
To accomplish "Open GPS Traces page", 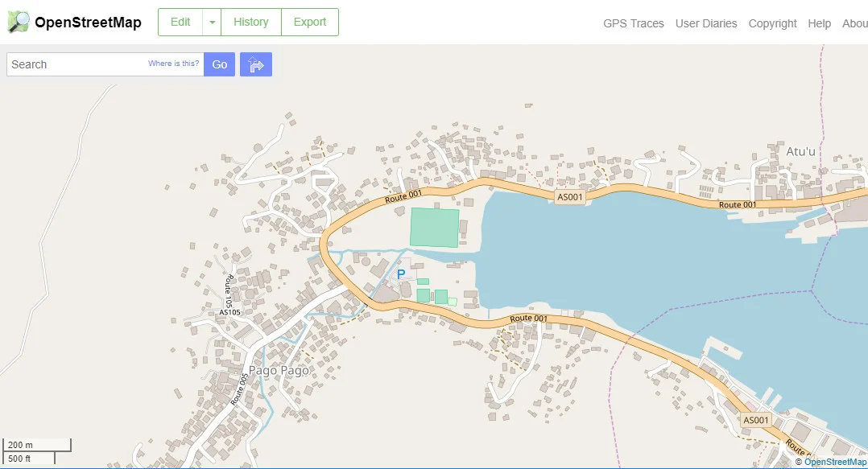I will [x=633, y=23].
